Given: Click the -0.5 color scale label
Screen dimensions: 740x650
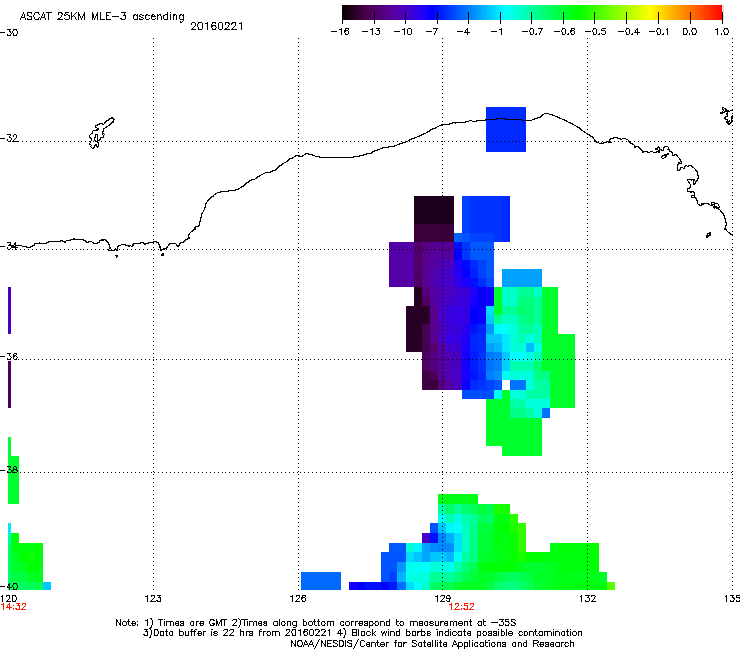Looking at the screenshot, I should pos(596,32).
